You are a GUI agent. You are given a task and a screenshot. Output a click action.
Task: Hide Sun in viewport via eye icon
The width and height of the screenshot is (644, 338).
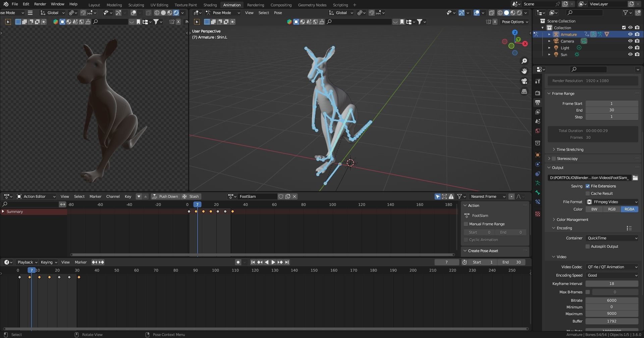630,54
